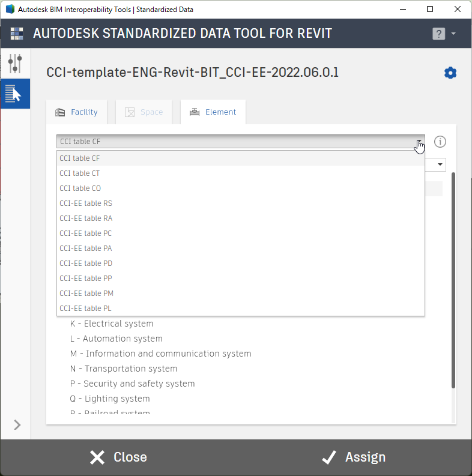The image size is (472, 476).
Task: Open the secondary dropdown arrow below the info icon
Action: click(x=440, y=164)
